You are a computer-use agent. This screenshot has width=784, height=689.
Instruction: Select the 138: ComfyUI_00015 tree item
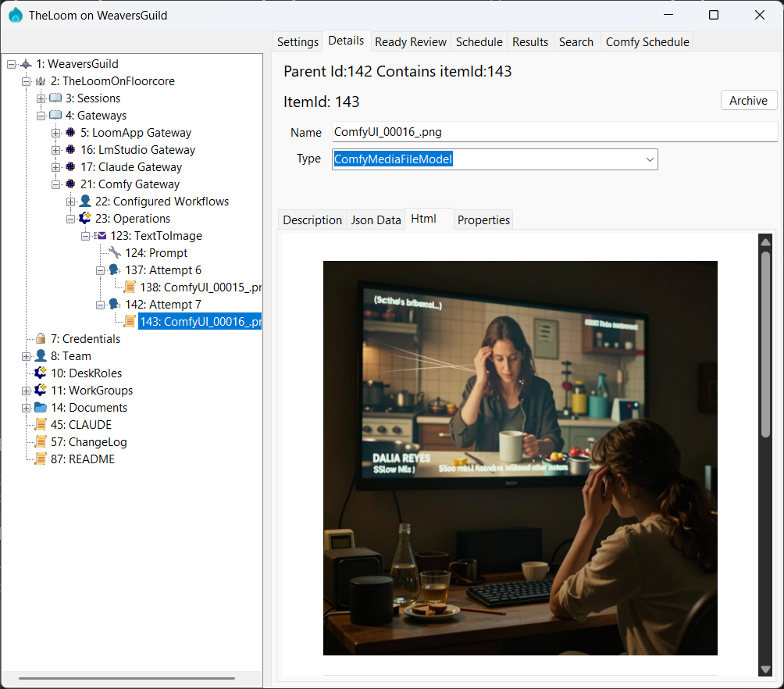[201, 287]
